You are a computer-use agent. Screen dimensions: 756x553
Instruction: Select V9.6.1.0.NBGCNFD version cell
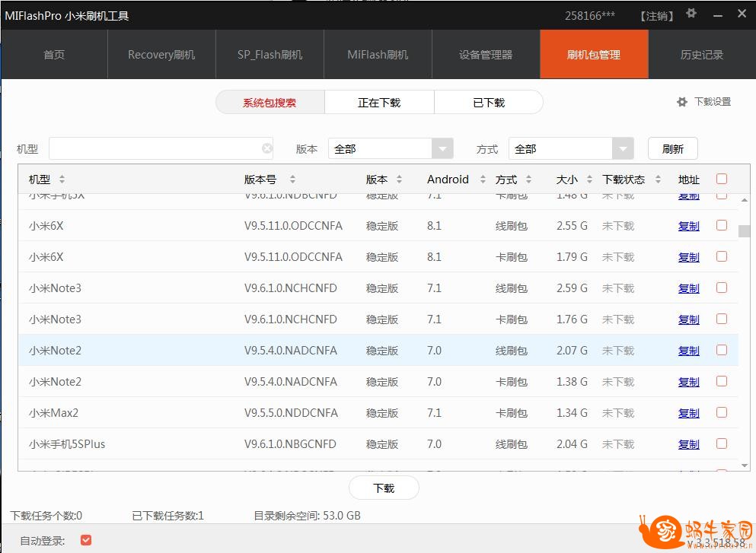click(290, 444)
